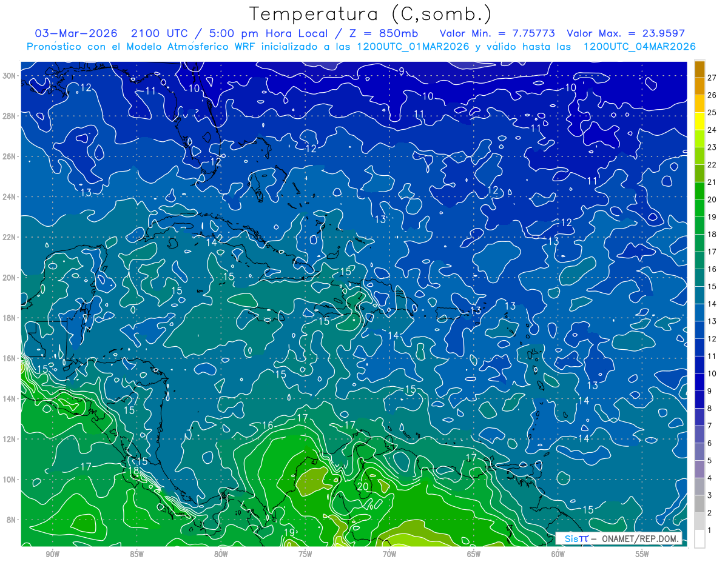Click the '24N' latitude axis label
Screen dimensions: 728x562
coord(9,197)
